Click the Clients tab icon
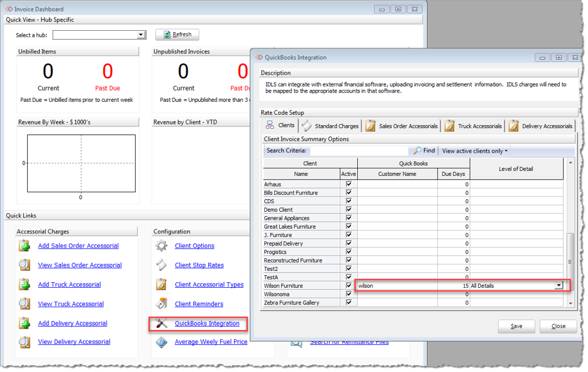 (x=270, y=125)
